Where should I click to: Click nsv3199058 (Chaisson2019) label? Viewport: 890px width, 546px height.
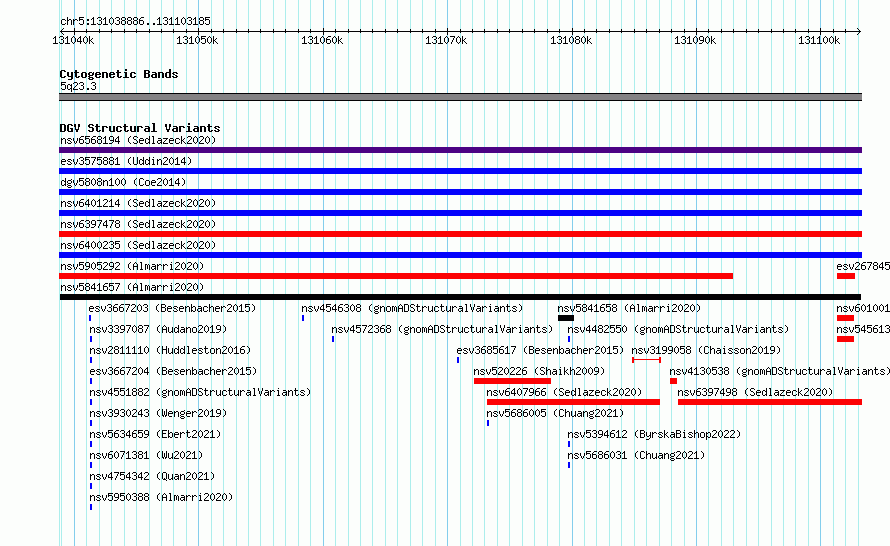point(707,350)
